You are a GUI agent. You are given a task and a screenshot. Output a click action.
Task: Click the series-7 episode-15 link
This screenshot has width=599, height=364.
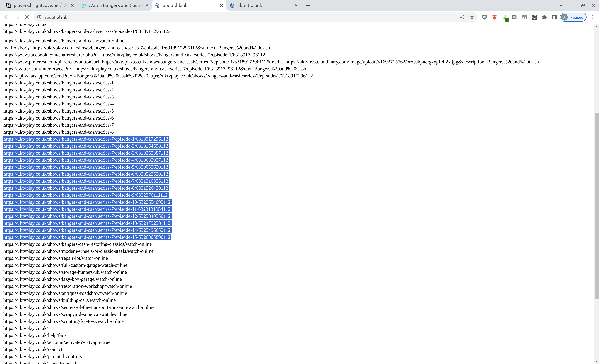87,237
